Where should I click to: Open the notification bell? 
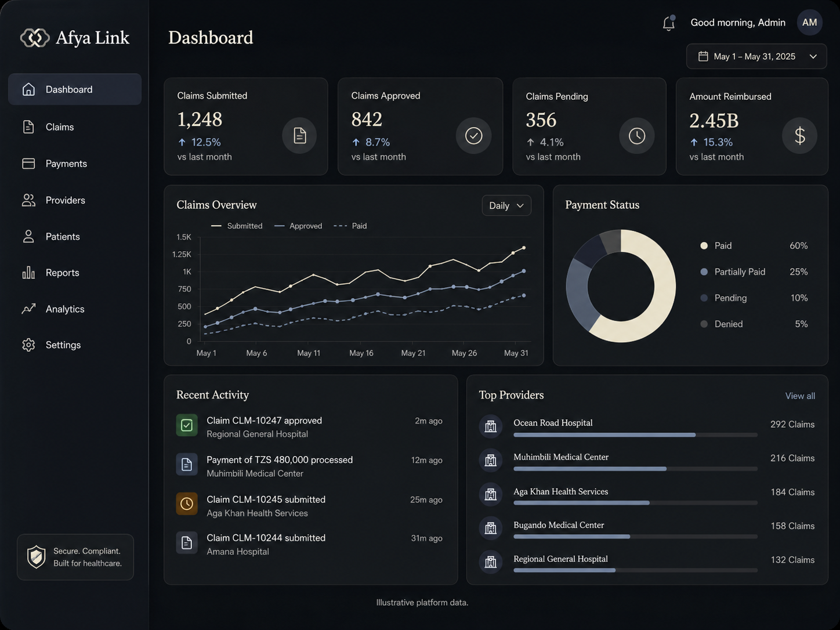tap(669, 23)
